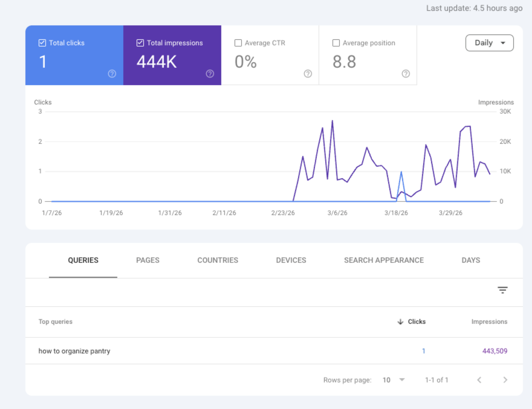Open help icon on Total clicks card
This screenshot has width=532, height=409.
[112, 74]
